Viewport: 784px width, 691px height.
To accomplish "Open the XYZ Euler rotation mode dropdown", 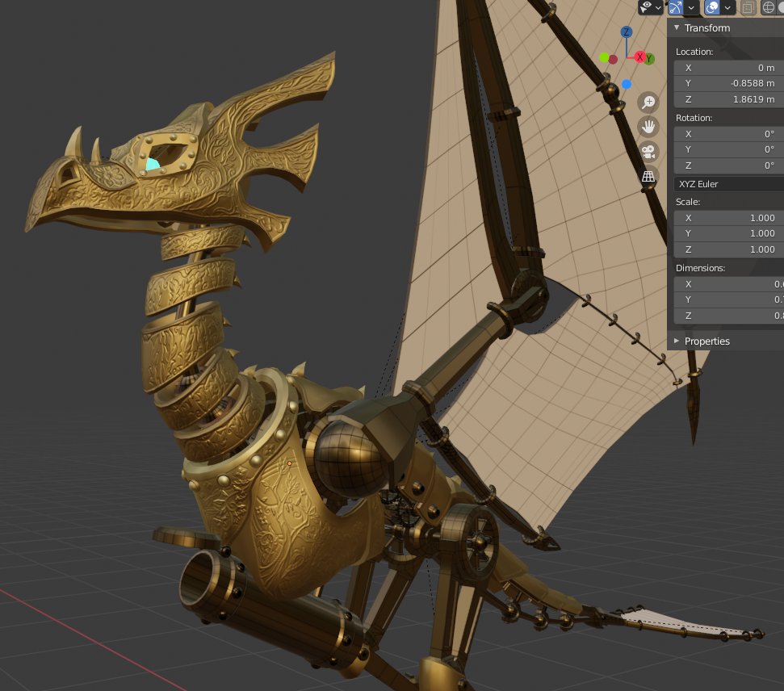I will (x=729, y=184).
